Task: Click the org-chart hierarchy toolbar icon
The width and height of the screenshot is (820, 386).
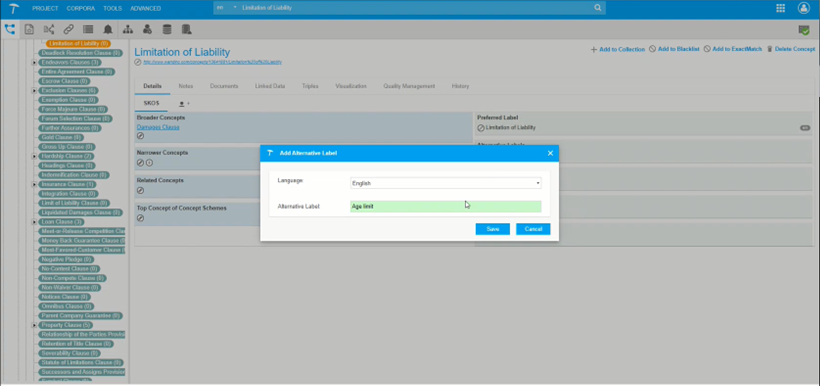Action: coord(128,29)
